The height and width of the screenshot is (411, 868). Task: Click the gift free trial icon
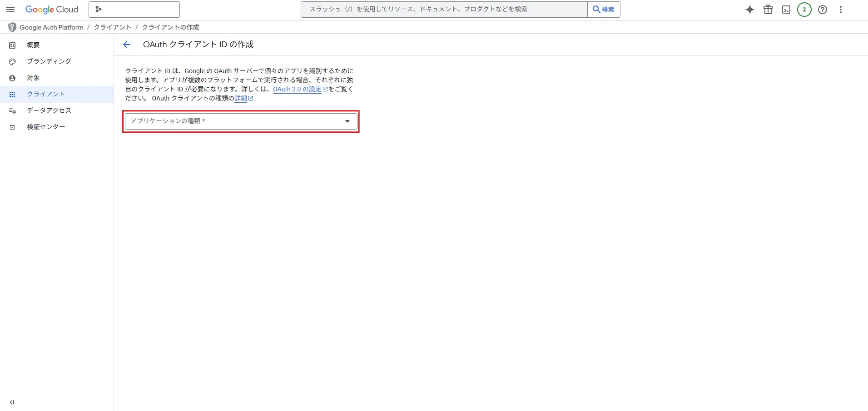[768, 10]
